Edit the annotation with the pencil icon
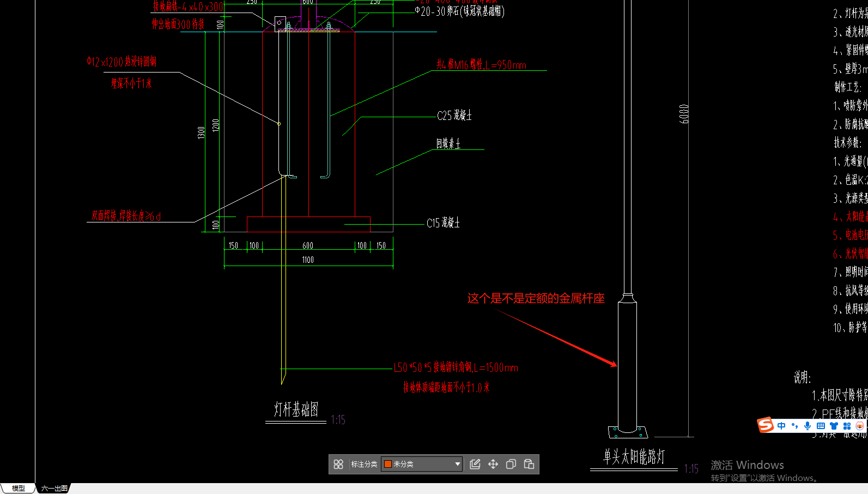This screenshot has width=868, height=494. click(x=475, y=464)
